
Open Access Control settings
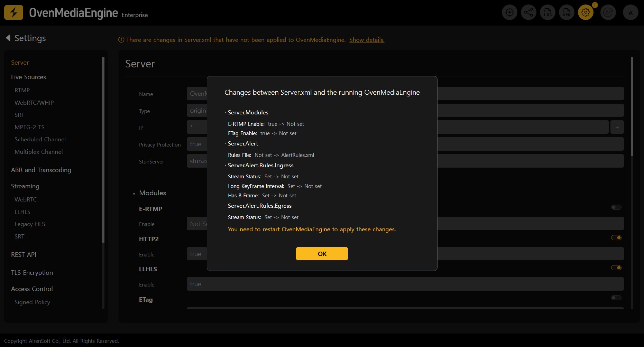[x=32, y=289]
